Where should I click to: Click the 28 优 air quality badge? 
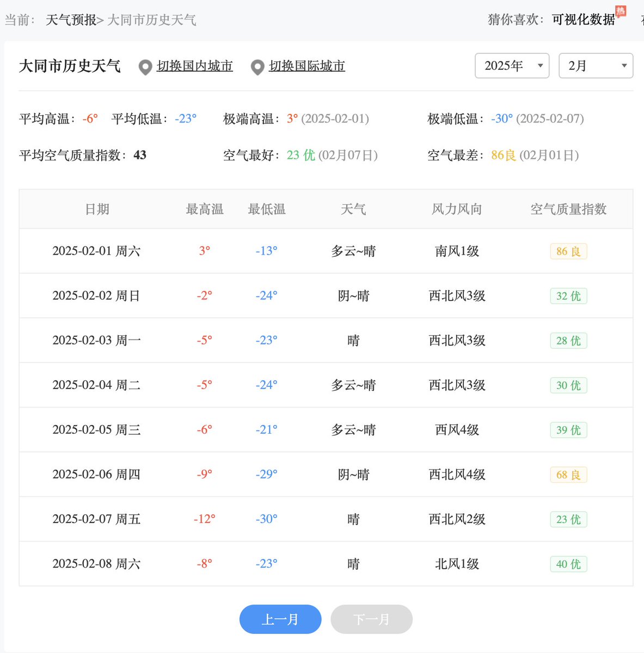[x=568, y=341]
